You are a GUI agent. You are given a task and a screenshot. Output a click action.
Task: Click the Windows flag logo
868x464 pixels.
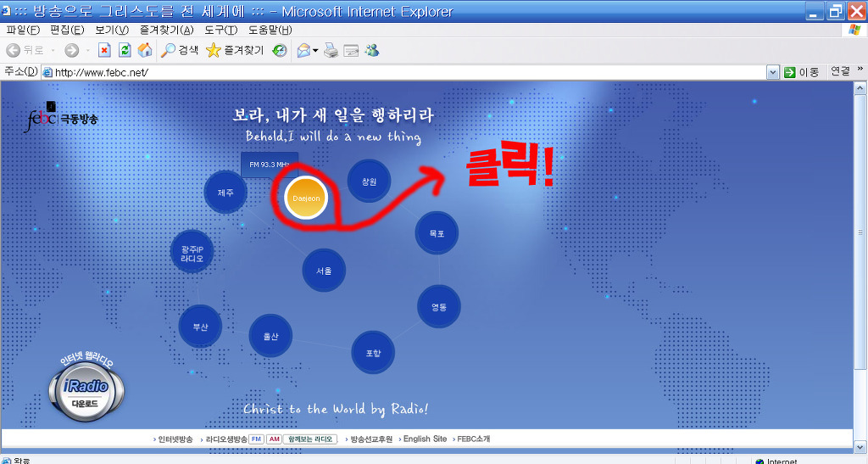coord(854,30)
